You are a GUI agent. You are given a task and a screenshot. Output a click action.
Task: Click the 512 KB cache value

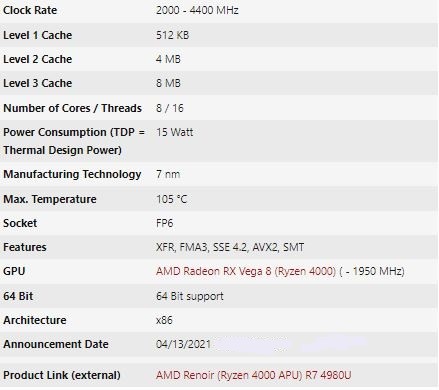(x=172, y=35)
